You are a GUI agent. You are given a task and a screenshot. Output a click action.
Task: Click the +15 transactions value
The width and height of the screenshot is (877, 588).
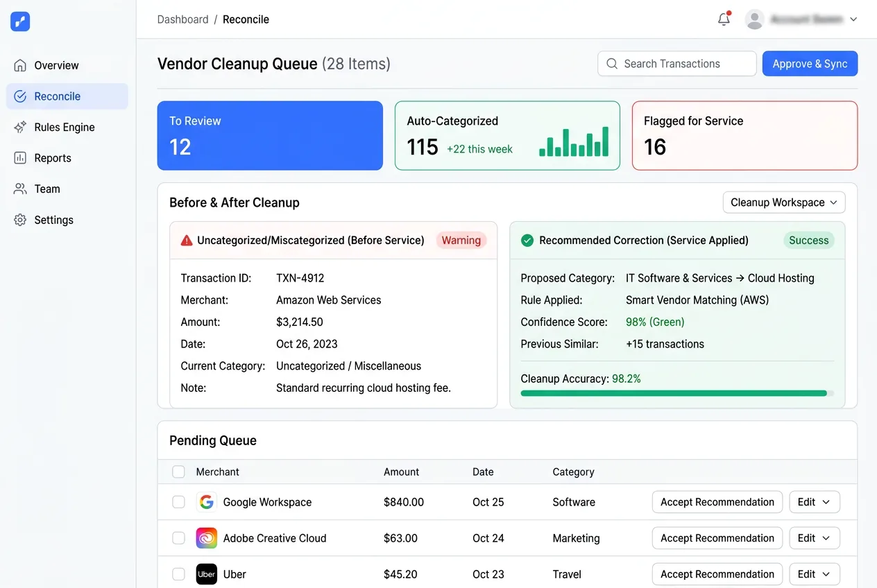pos(665,344)
